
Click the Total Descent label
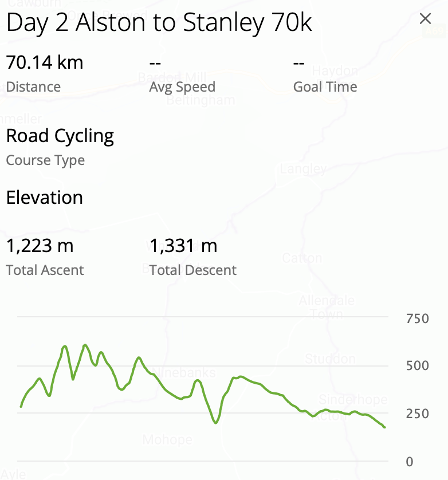coord(193,270)
